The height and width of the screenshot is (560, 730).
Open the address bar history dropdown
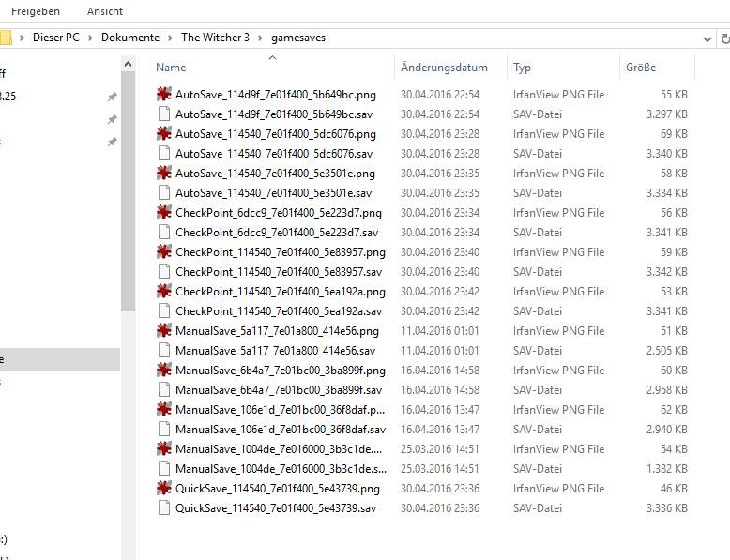(707, 39)
